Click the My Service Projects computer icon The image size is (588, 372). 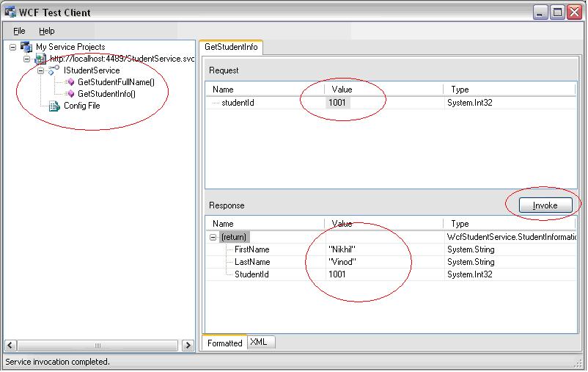(x=26, y=47)
